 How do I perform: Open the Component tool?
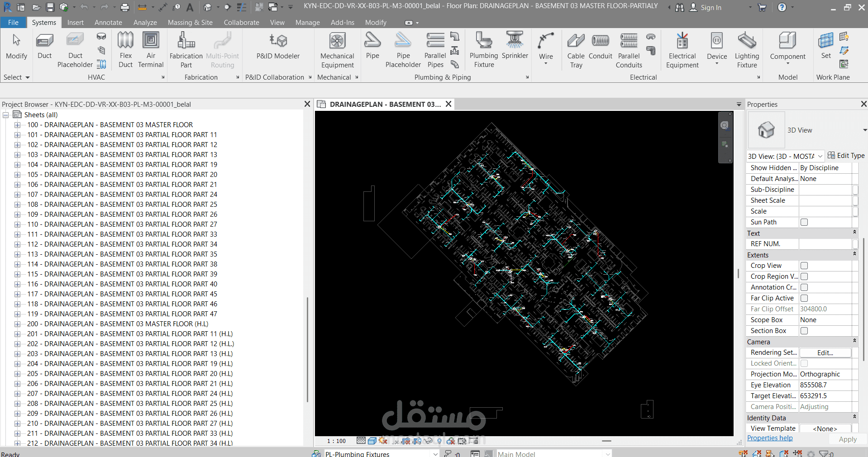[787, 48]
